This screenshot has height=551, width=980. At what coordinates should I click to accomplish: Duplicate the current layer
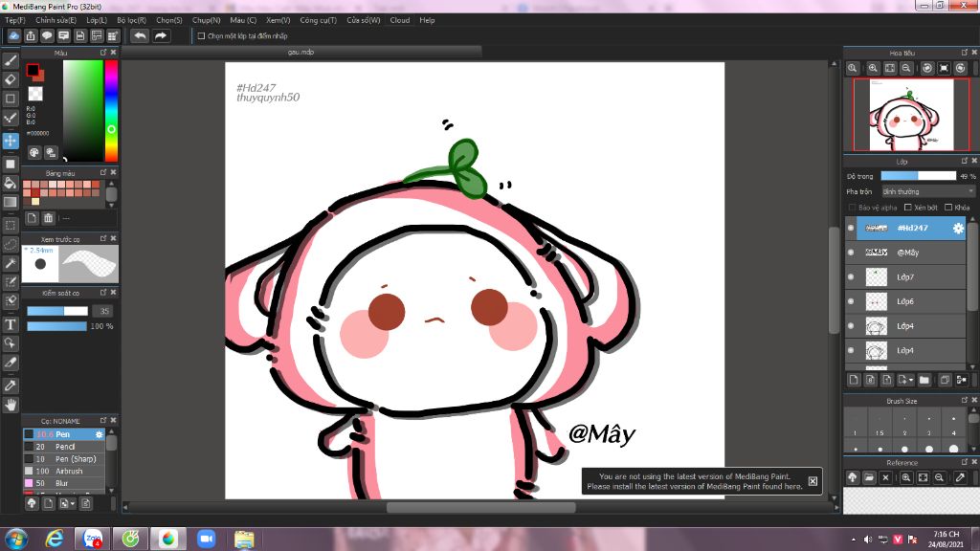[x=945, y=379]
